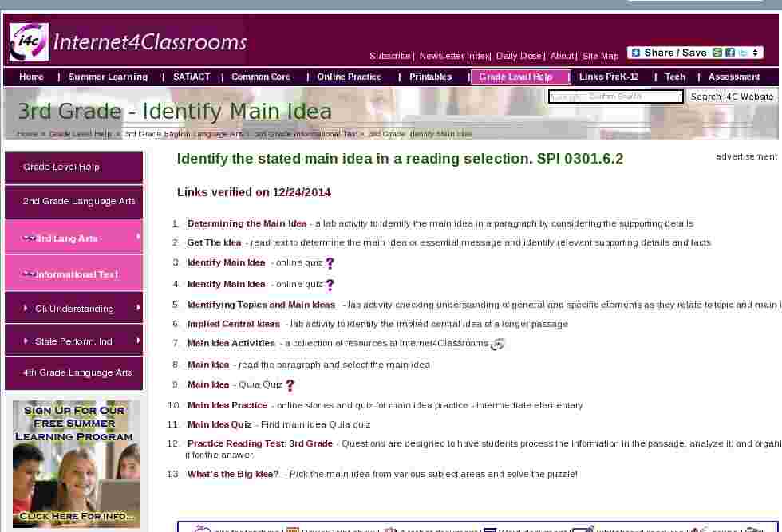Open the quiz question-mark icon beside item 3
This screenshot has width=782, height=532.
pos(330,263)
